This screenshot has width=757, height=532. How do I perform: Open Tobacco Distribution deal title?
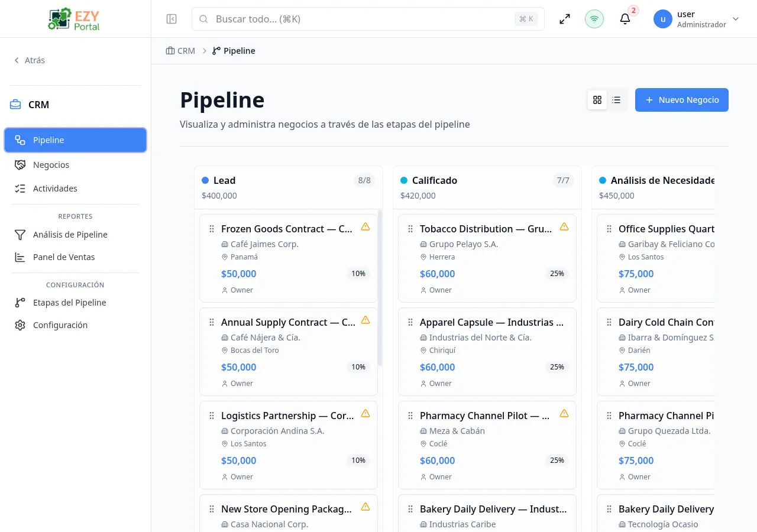[x=486, y=229]
